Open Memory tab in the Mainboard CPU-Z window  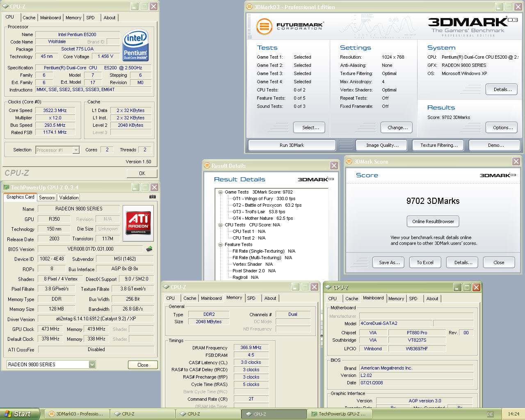point(396,299)
